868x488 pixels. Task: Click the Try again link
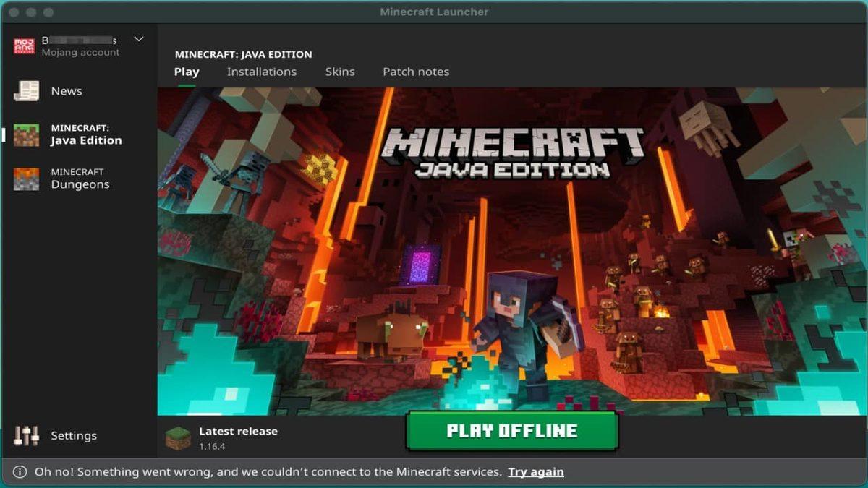coord(535,471)
